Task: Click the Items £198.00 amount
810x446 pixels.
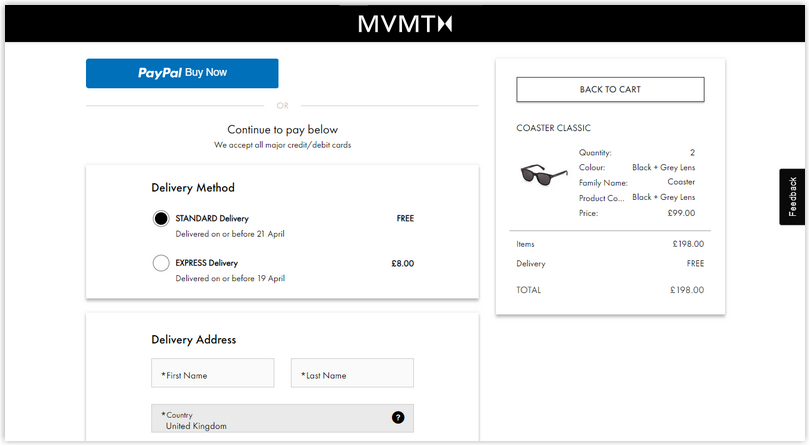Action: click(688, 244)
